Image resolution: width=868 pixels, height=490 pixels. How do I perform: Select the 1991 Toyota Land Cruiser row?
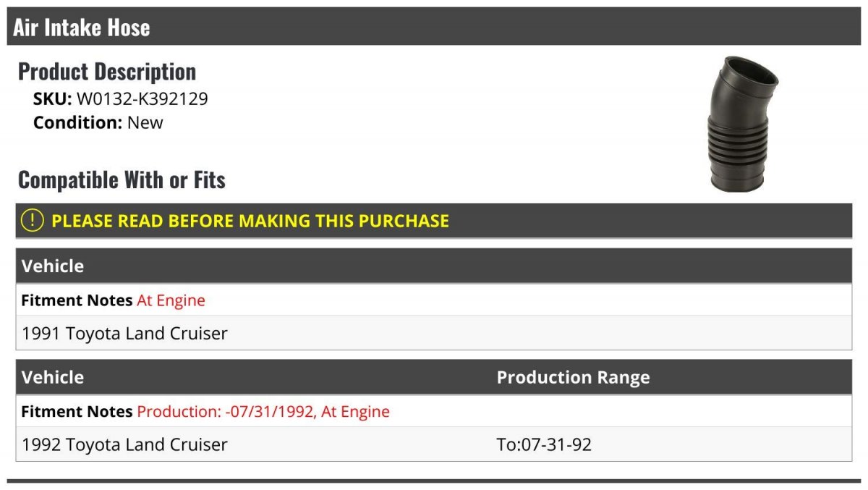pos(434,333)
